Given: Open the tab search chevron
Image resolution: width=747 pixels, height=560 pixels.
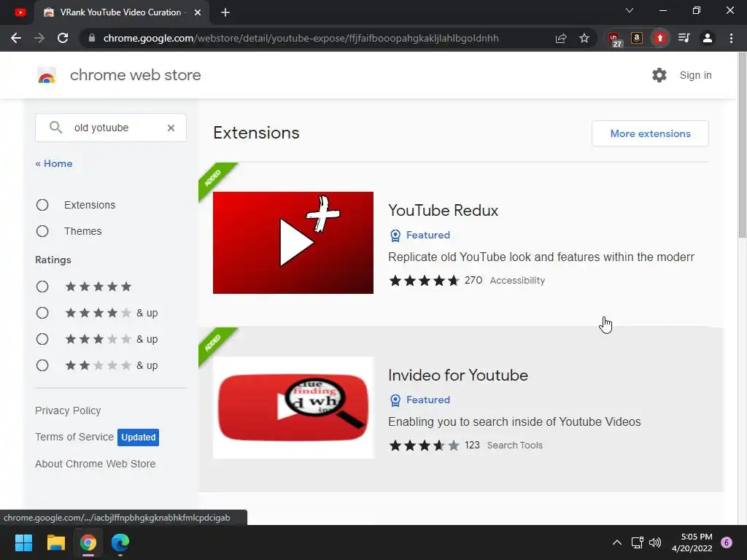Looking at the screenshot, I should [x=630, y=10].
